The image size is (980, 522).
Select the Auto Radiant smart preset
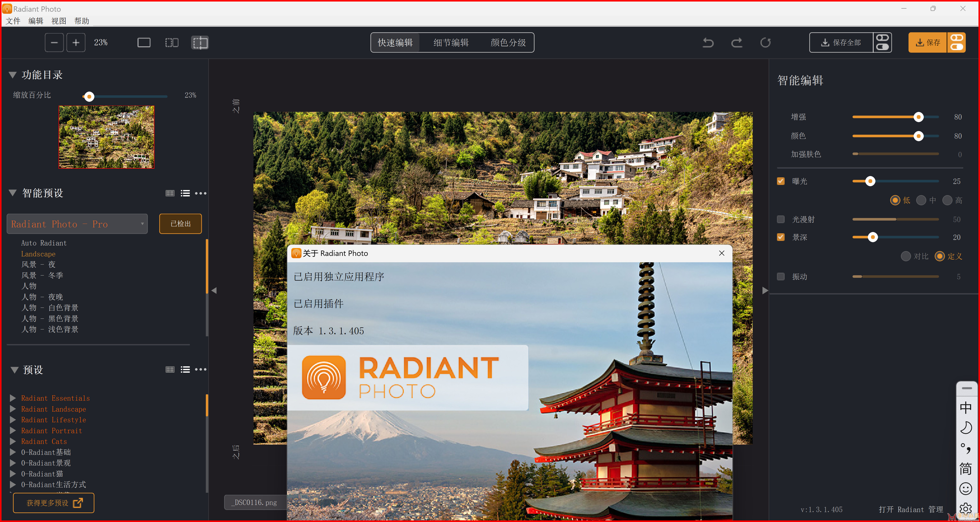[x=44, y=243]
